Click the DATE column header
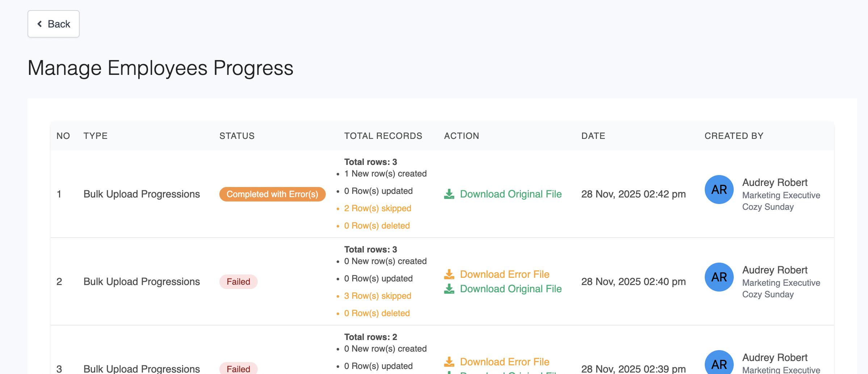This screenshot has height=374, width=868. (x=593, y=136)
